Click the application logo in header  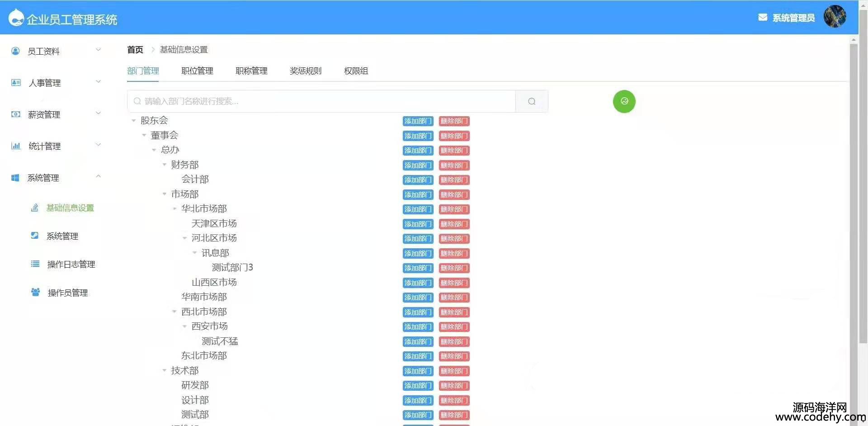[16, 18]
